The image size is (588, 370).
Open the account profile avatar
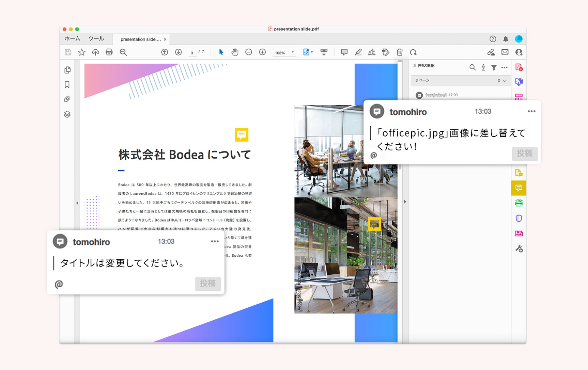click(x=519, y=39)
